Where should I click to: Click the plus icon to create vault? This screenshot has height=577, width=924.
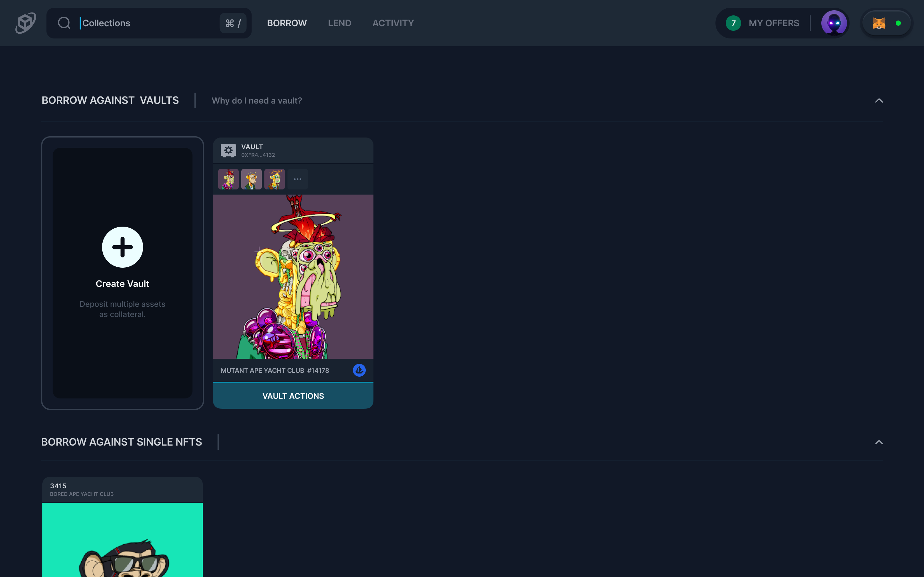(122, 247)
